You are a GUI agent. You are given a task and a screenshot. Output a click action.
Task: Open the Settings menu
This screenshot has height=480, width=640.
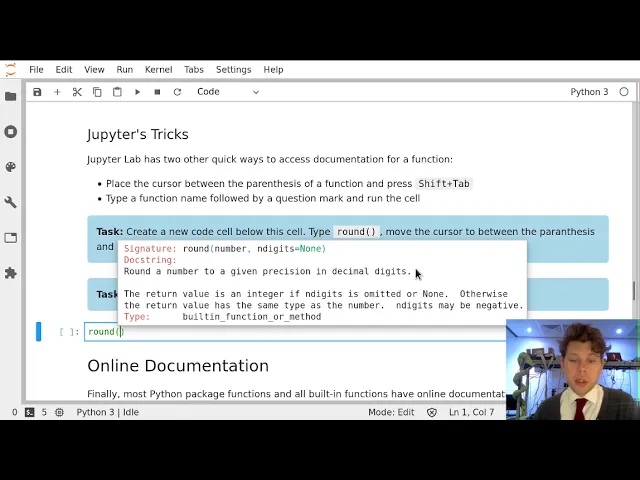(233, 69)
